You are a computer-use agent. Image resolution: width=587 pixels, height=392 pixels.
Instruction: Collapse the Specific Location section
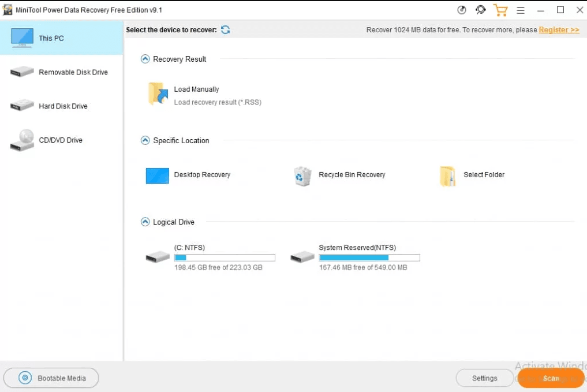point(145,140)
